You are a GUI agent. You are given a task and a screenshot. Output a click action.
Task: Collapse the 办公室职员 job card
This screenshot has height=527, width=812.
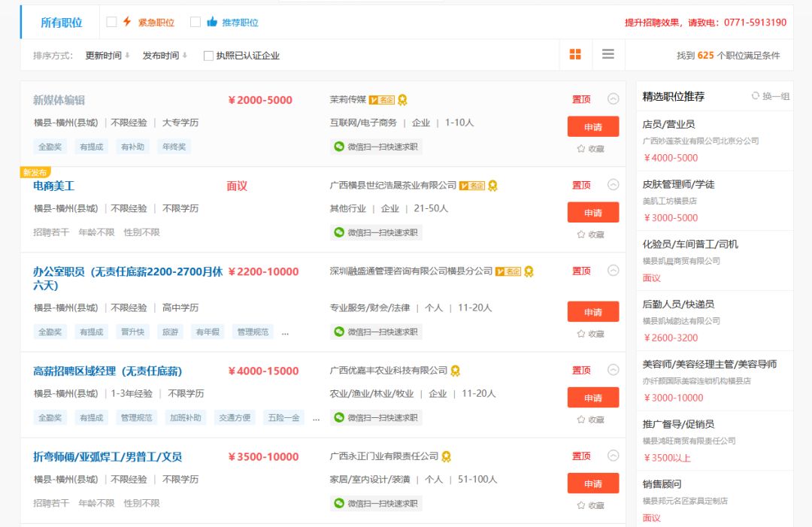point(614,270)
